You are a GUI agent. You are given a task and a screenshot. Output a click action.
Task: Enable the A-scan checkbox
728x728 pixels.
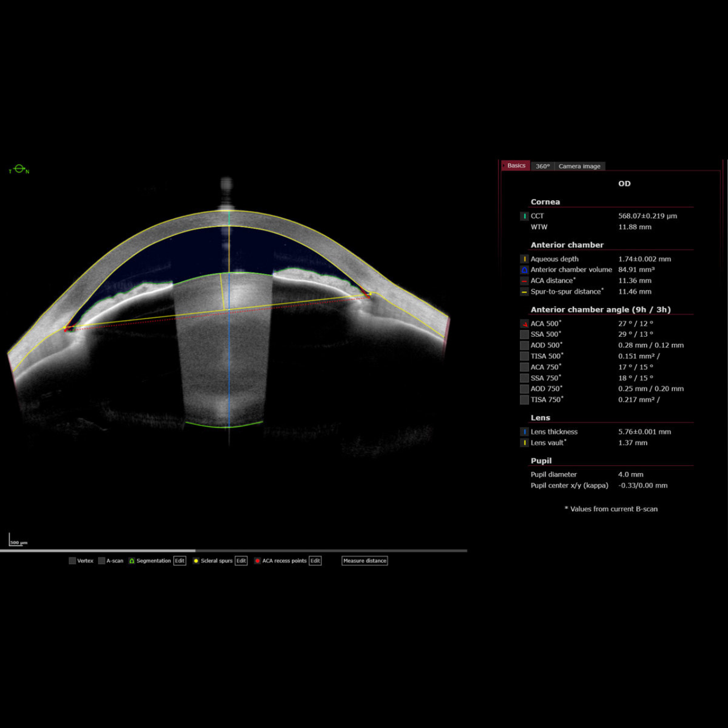point(102,561)
